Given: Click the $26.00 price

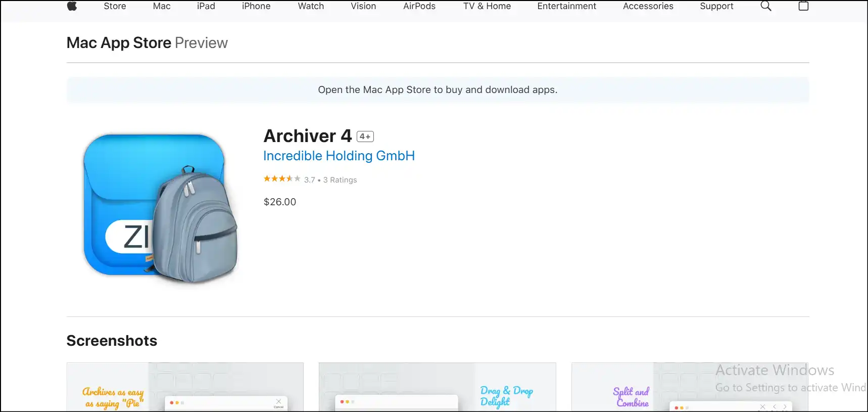Looking at the screenshot, I should pos(280,202).
